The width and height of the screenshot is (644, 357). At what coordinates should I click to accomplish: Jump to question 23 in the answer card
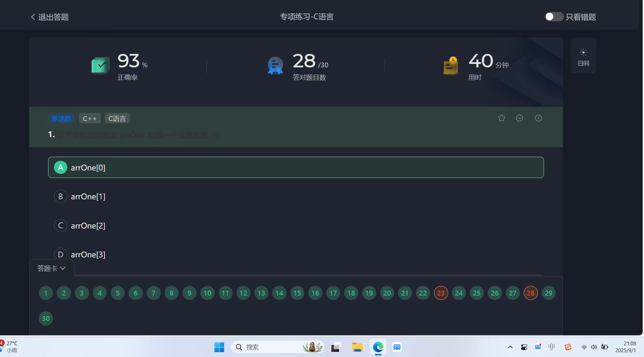[x=441, y=293]
